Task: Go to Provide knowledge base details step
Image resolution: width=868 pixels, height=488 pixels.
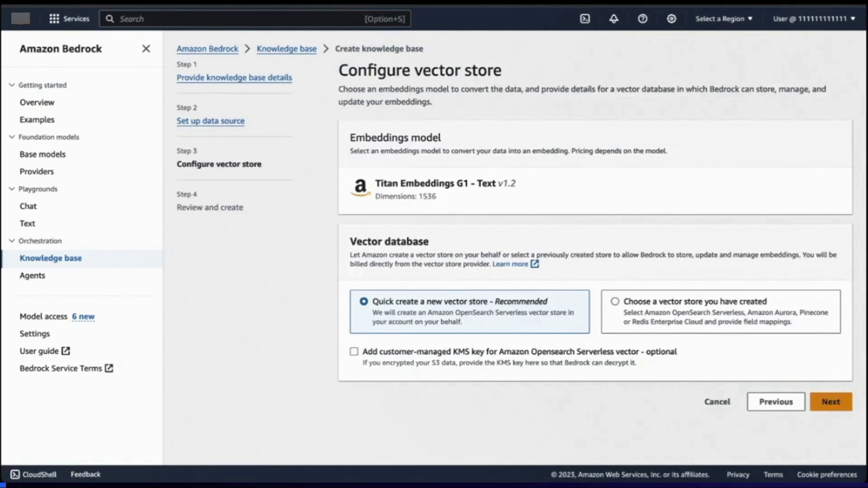Action: click(234, 77)
